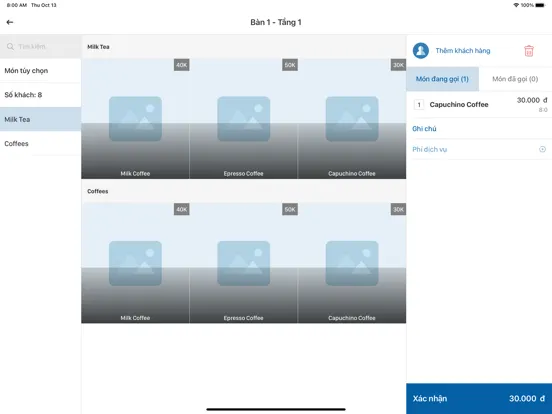The height and width of the screenshot is (414, 552).
Task: Add a note via Ghi chú
Action: coord(424,129)
